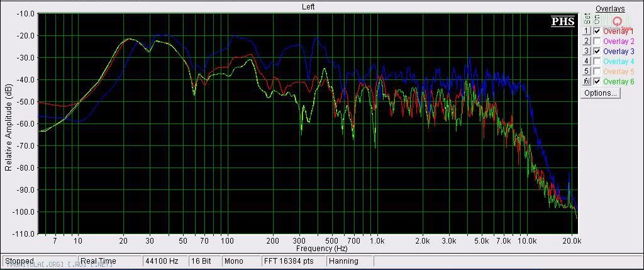Click the 5.0k frequency axis value
Image resolution: width=644 pixels, height=270 pixels.
[x=482, y=241]
